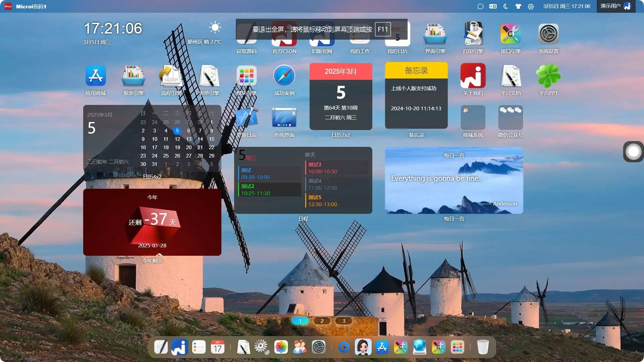The image size is (644, 362).
Task: Select date 12 in the calendar widget
Action: pyautogui.click(x=177, y=139)
